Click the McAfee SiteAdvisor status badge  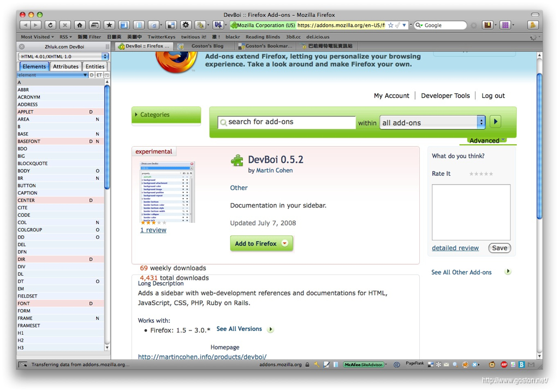(x=364, y=365)
